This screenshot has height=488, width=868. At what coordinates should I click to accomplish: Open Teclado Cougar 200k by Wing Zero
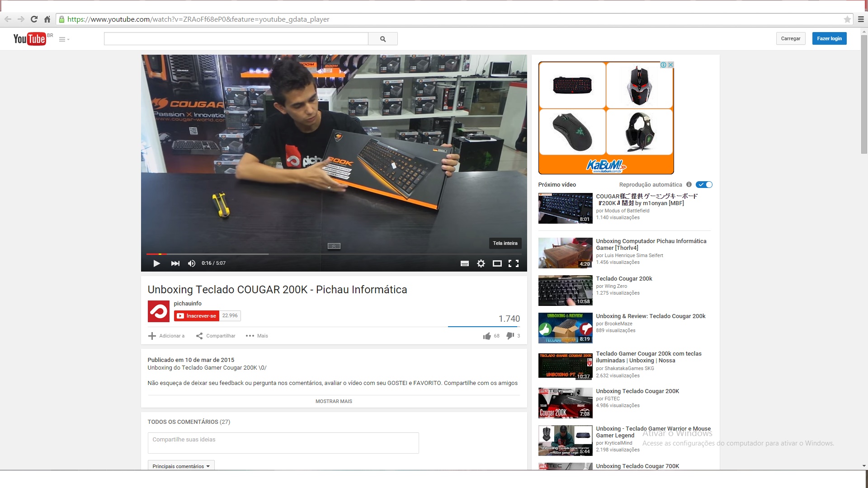[x=624, y=278]
